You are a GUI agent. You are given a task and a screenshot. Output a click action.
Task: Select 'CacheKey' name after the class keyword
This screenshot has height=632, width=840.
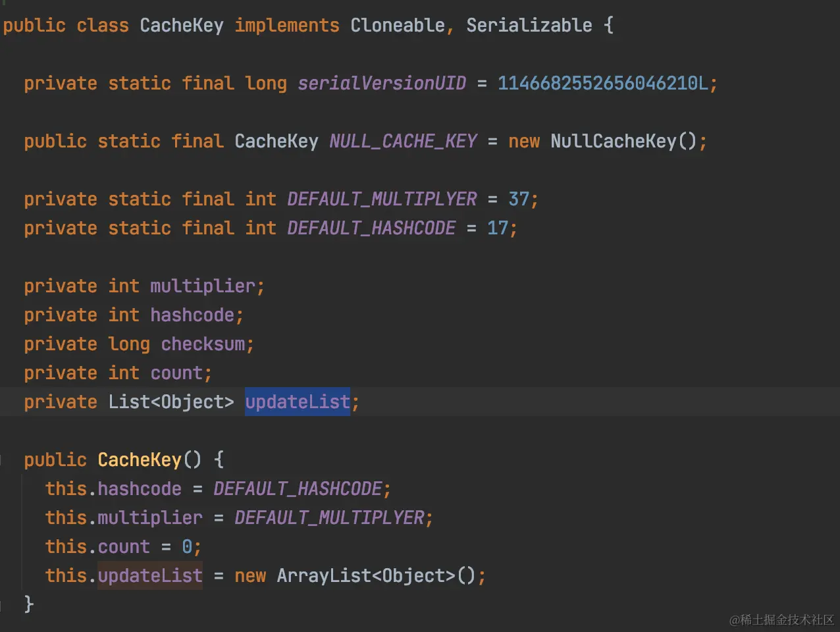tap(182, 26)
